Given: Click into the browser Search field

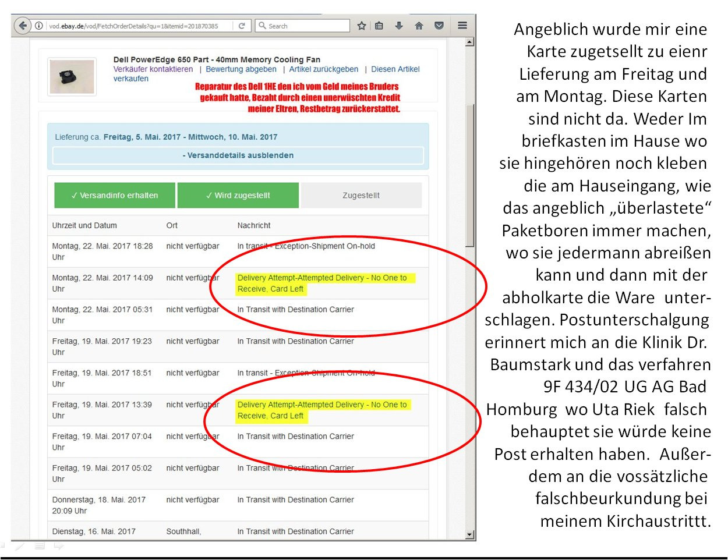Looking at the screenshot, I should [x=303, y=26].
